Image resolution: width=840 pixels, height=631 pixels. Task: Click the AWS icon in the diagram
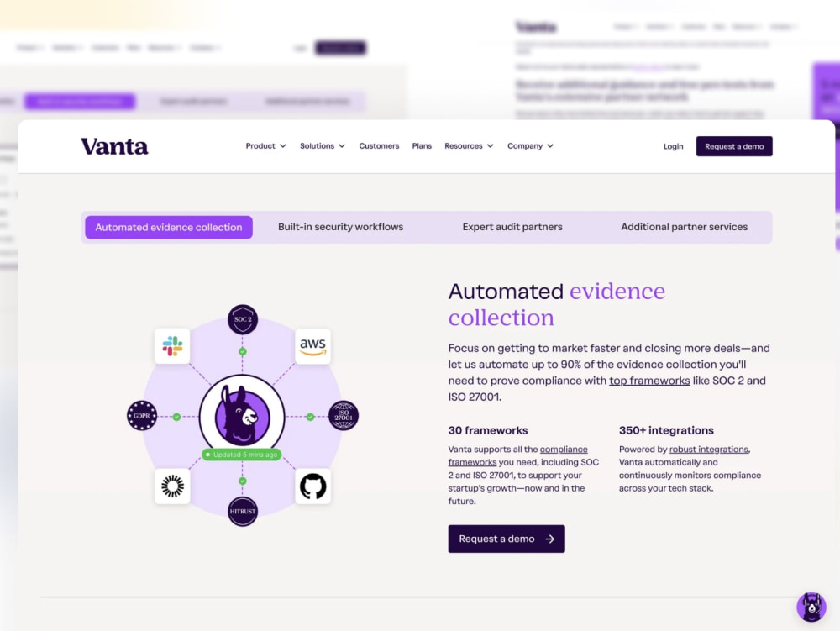pos(312,346)
